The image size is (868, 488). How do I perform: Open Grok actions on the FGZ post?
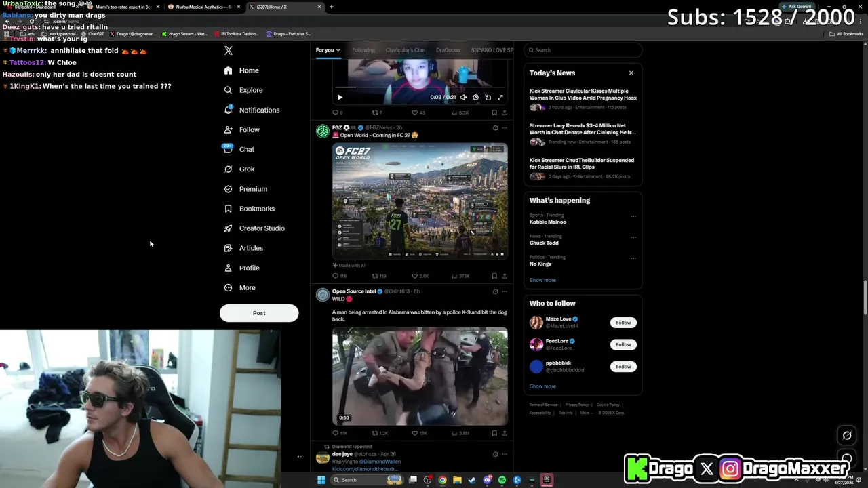[x=495, y=127]
